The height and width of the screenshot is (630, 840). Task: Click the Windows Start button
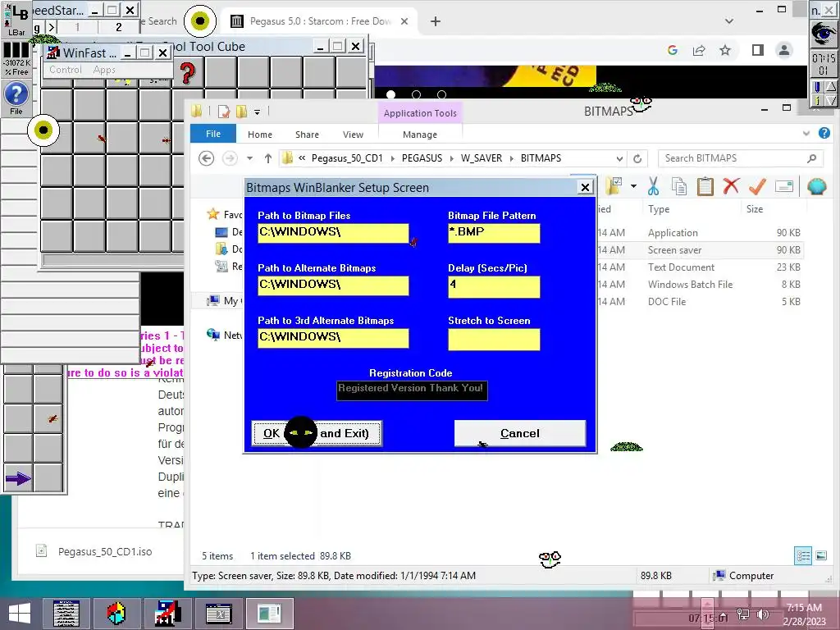[20, 614]
